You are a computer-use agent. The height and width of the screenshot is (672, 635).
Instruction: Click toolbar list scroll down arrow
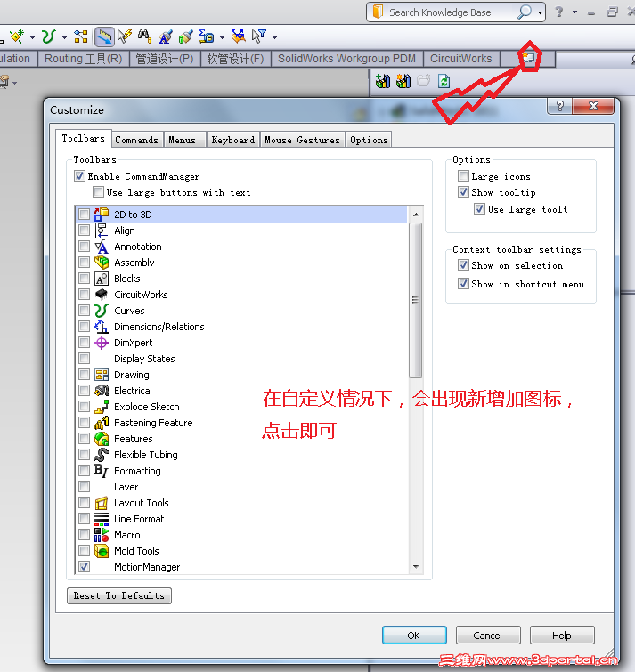pyautogui.click(x=416, y=567)
